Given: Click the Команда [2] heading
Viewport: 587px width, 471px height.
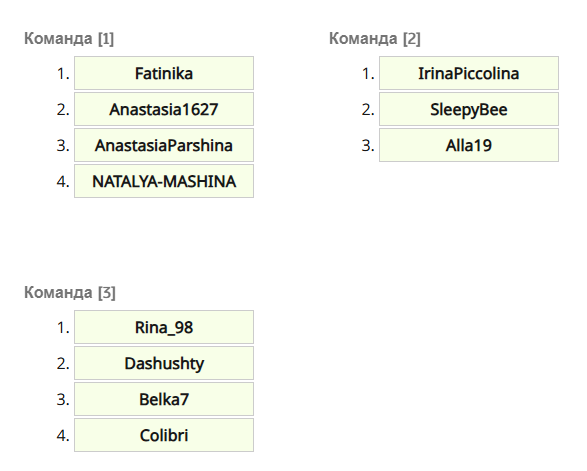Looking at the screenshot, I should tap(375, 39).
